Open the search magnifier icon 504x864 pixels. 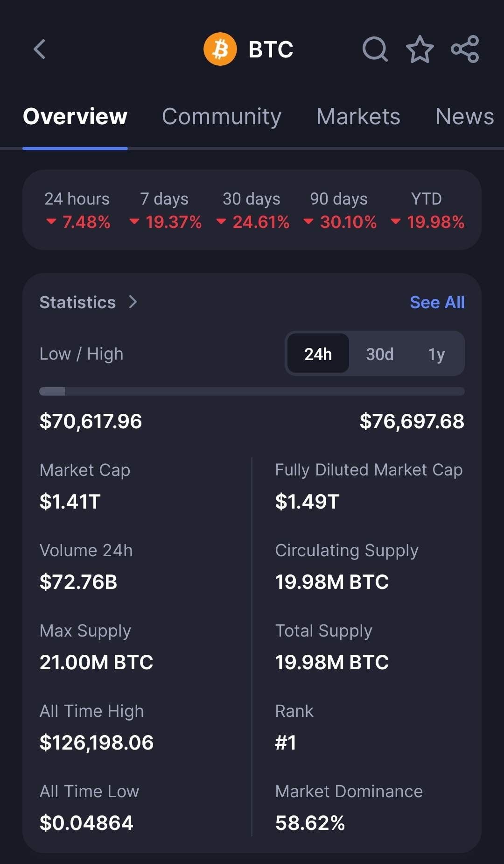click(x=375, y=49)
